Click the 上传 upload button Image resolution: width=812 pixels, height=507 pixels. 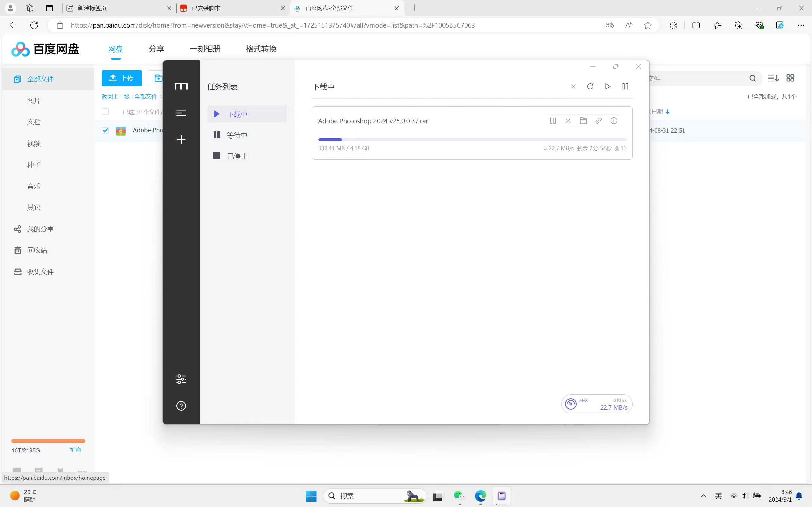click(122, 78)
